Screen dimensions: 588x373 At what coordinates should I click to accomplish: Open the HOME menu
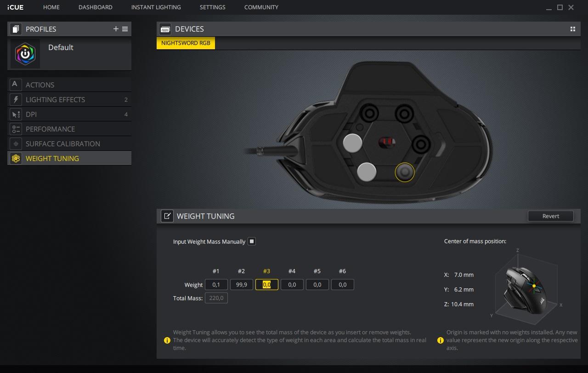pyautogui.click(x=51, y=7)
